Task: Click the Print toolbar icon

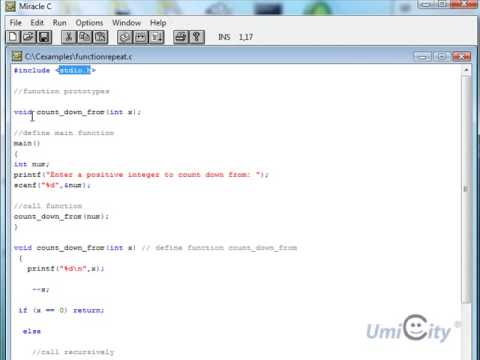Action: [x=181, y=37]
